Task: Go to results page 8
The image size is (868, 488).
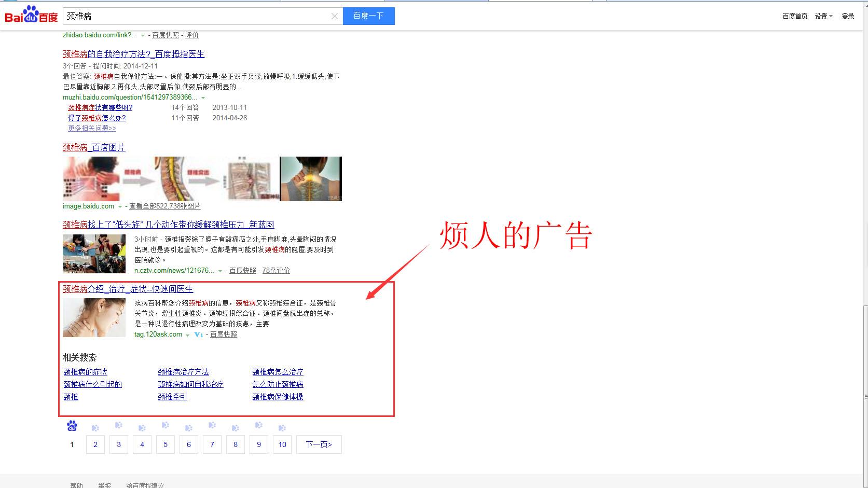Action: click(236, 444)
